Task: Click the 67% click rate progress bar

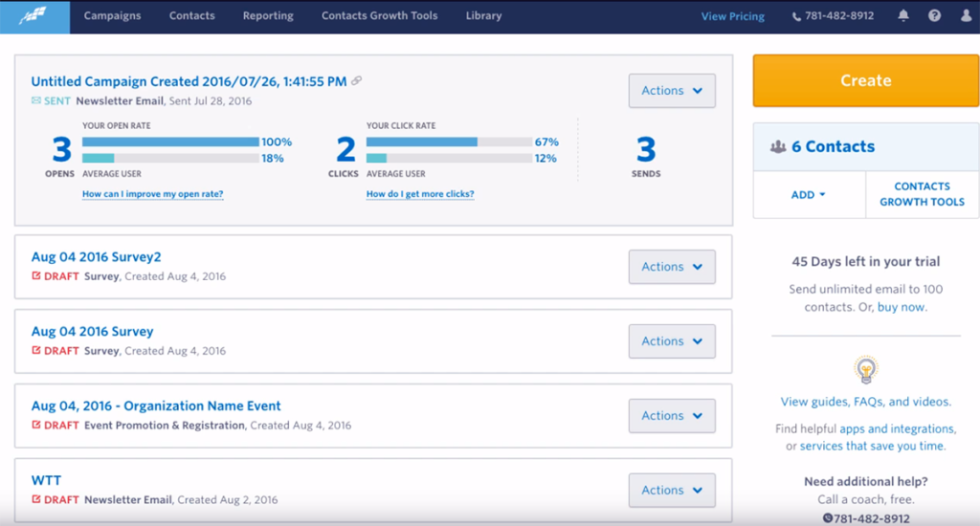Action: [449, 142]
